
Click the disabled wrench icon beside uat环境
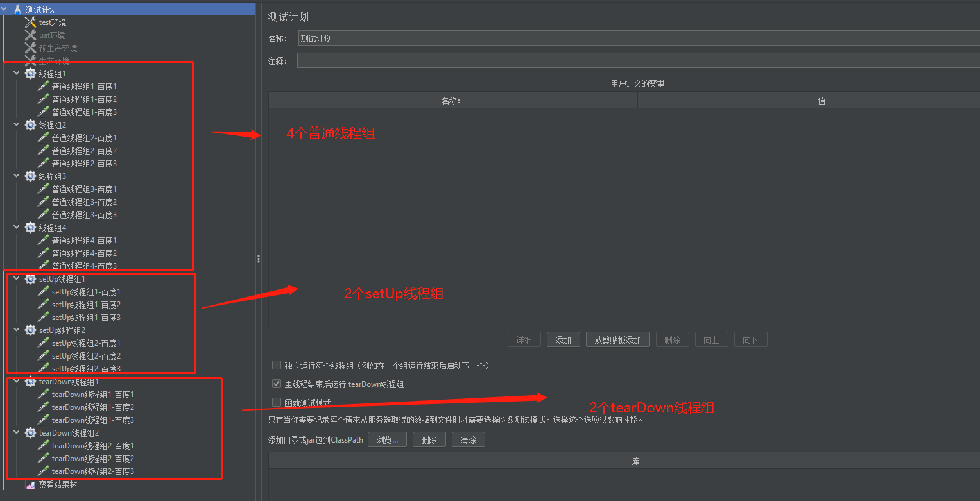30,35
